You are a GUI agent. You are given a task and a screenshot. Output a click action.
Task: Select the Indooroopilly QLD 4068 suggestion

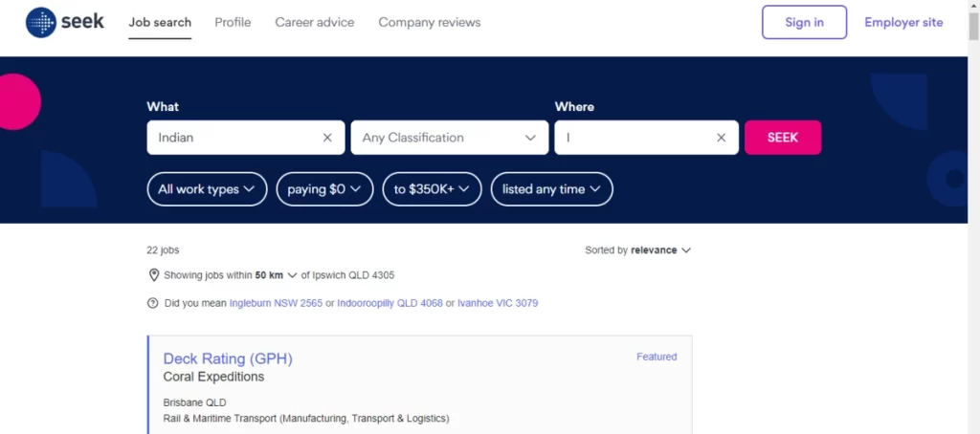[x=390, y=303]
